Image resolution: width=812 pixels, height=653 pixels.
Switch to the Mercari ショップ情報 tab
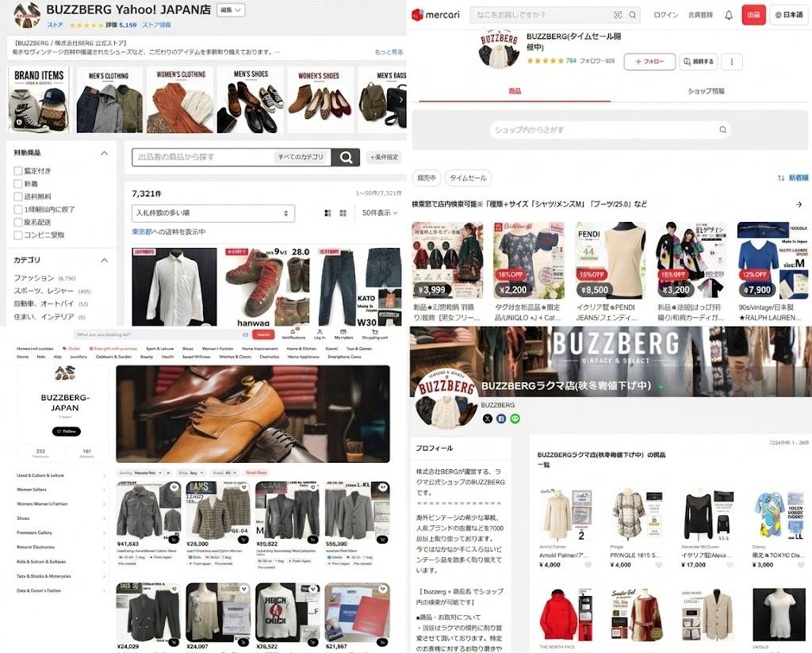point(706,91)
